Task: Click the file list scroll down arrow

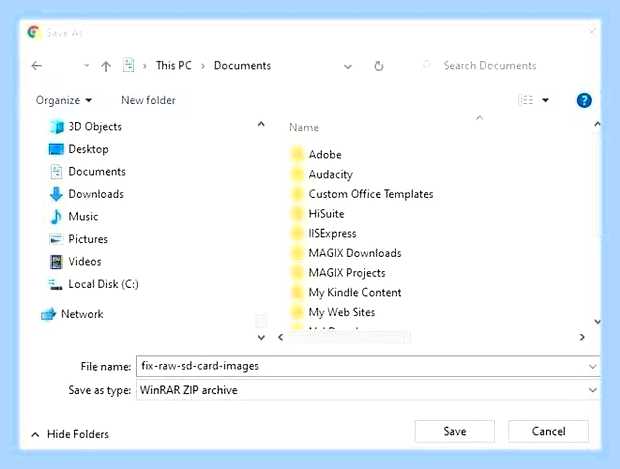Action: [597, 322]
